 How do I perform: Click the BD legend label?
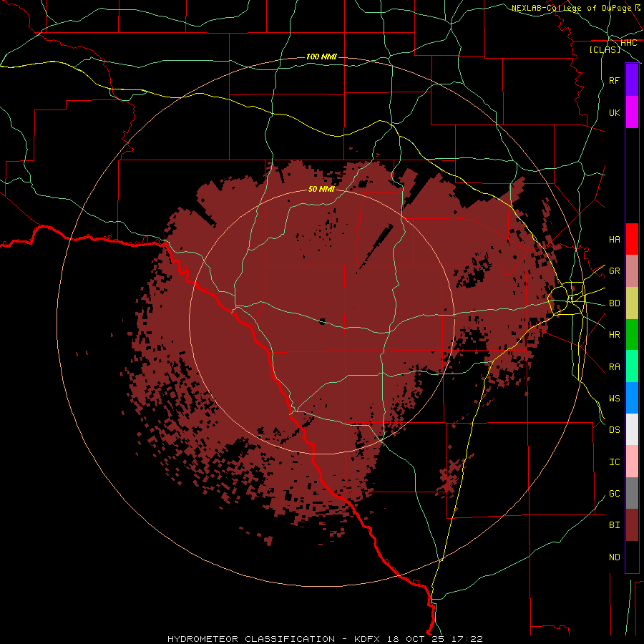point(614,303)
